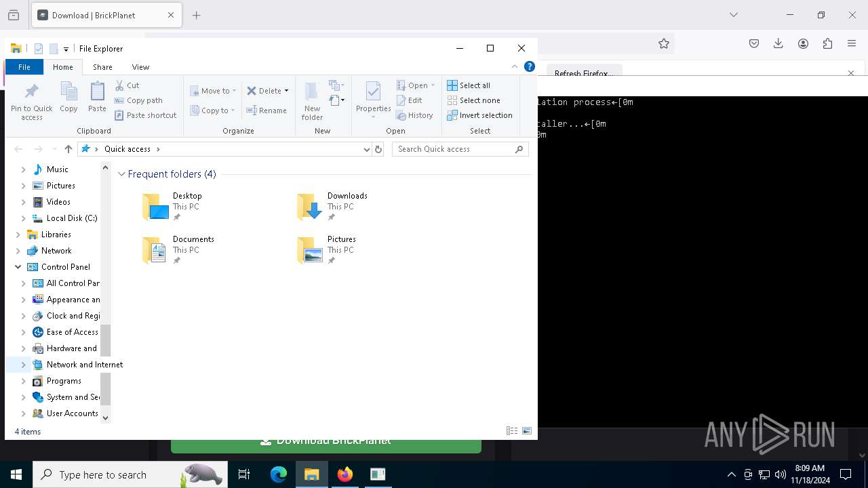Click the search magnifier in Quick access box
The height and width of the screenshot is (488, 868).
click(519, 149)
